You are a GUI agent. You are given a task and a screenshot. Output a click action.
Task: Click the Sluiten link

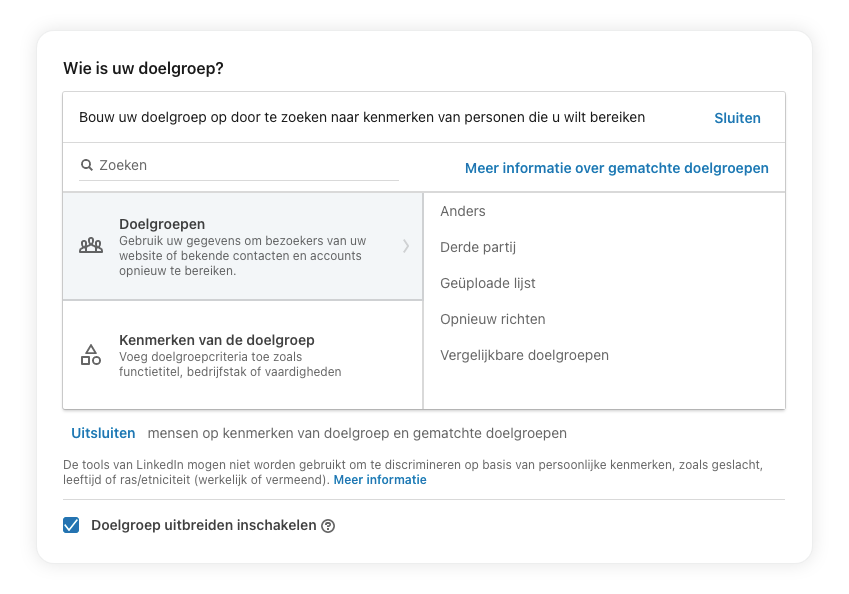coord(737,118)
